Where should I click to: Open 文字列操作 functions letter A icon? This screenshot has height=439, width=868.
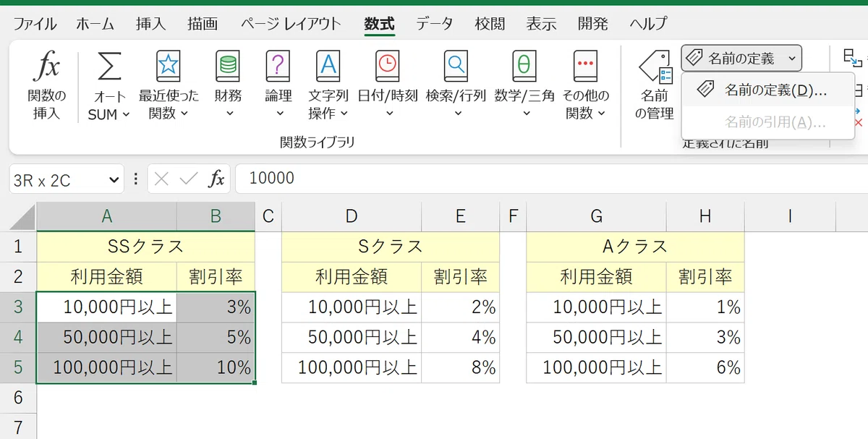coord(328,67)
